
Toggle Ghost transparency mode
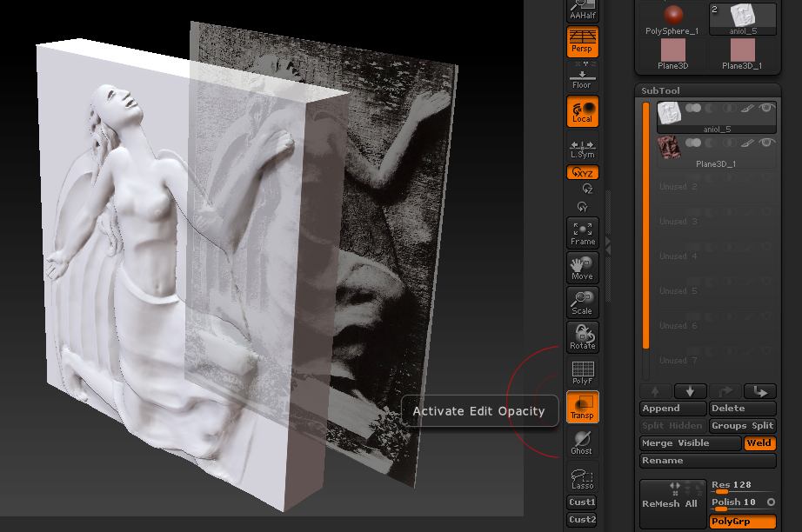click(582, 442)
